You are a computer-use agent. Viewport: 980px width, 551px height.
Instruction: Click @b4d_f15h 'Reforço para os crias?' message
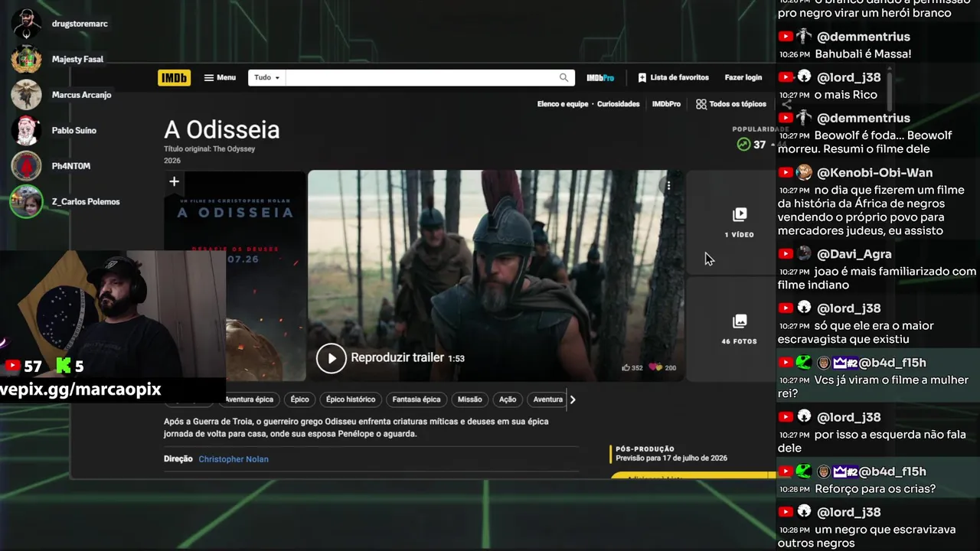point(875,489)
